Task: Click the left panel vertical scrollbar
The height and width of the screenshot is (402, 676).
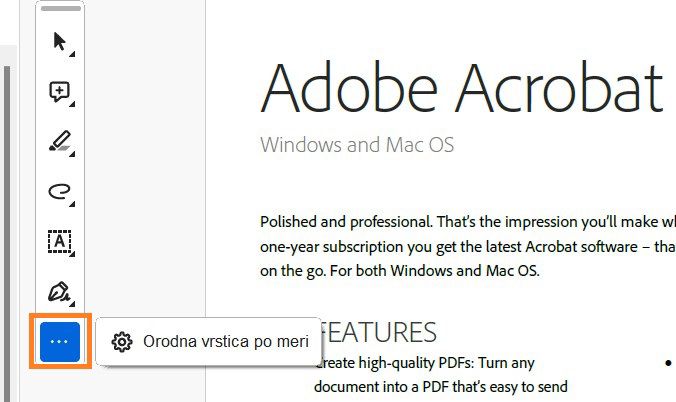Action: 8,200
